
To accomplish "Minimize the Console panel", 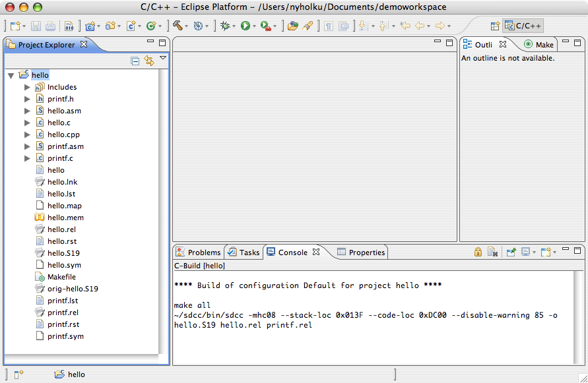I will [566, 249].
